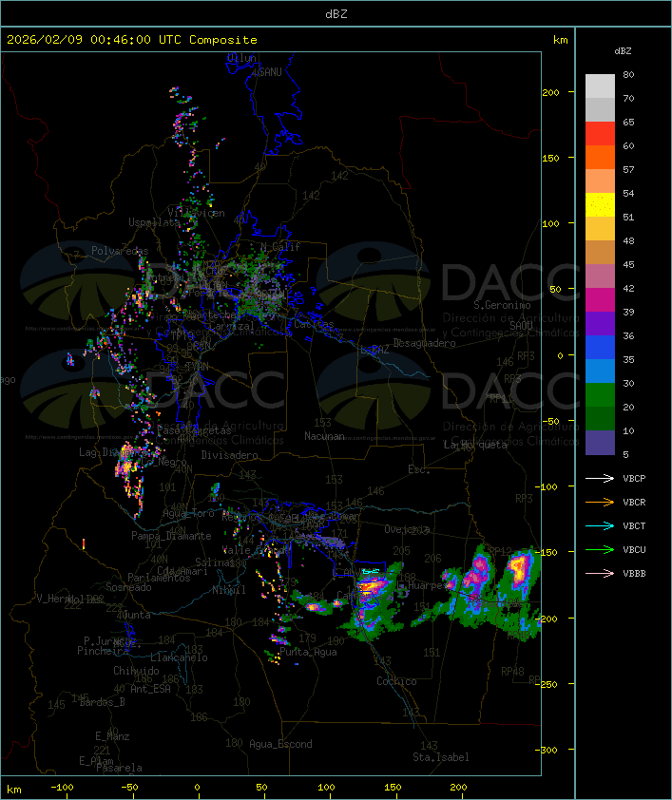Image resolution: width=672 pixels, height=800 pixels.
Task: Click the 'Chihuido' map label
Action: pos(136,671)
